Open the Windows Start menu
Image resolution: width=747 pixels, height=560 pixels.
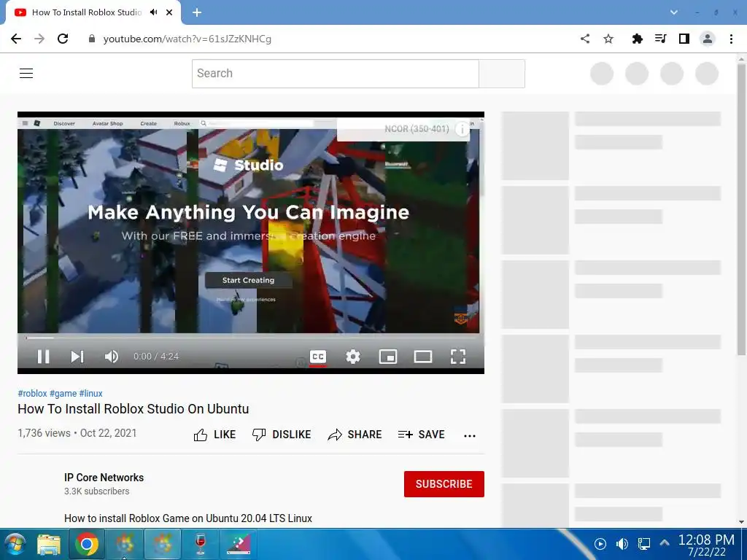tap(15, 544)
